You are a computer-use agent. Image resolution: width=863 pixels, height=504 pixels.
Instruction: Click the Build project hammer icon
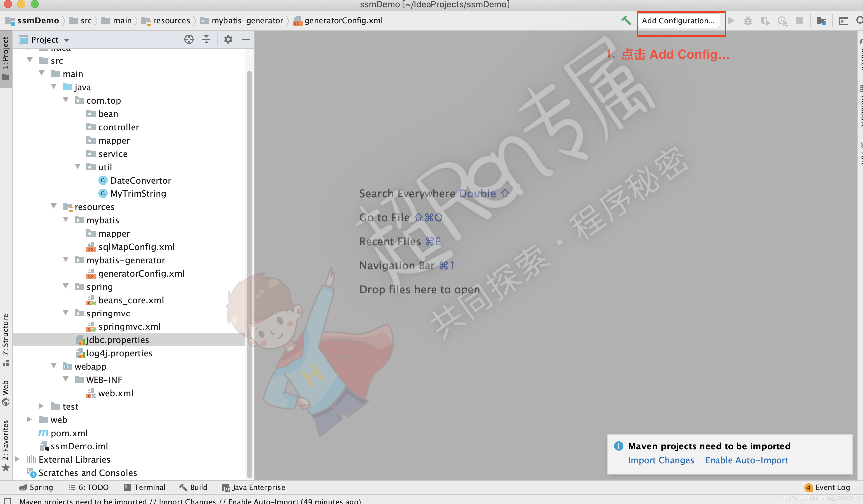[x=626, y=21]
